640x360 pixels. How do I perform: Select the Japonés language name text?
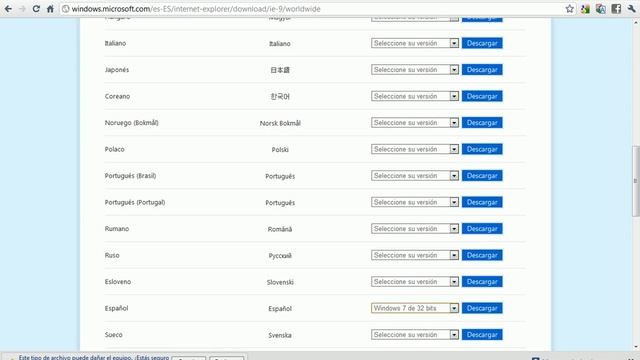point(117,70)
